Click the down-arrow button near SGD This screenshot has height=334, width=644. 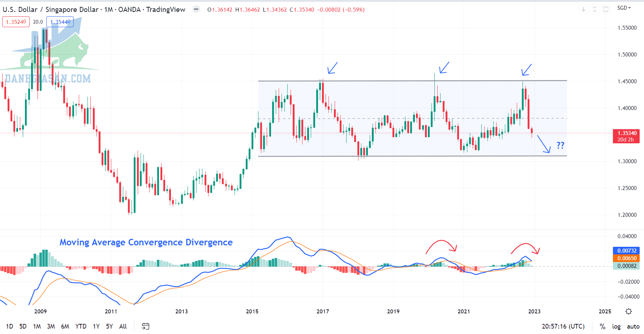click(x=583, y=9)
